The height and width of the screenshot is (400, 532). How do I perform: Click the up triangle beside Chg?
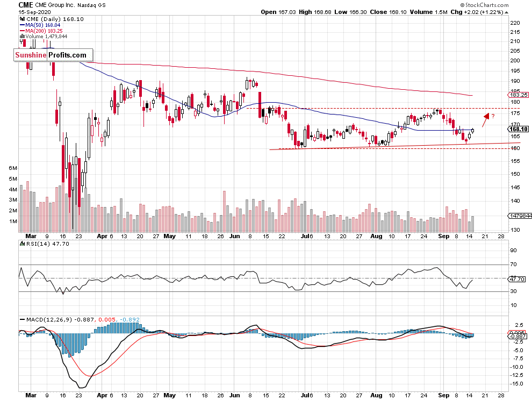(x=507, y=12)
